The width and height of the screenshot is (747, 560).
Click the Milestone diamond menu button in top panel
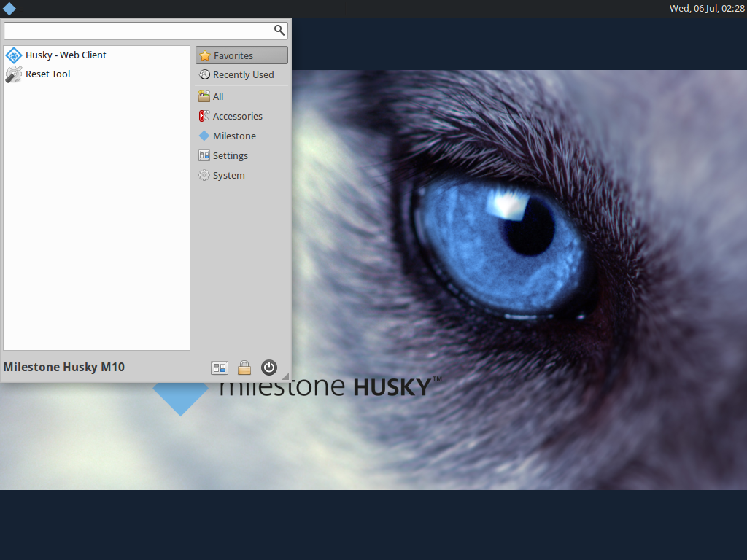point(9,9)
